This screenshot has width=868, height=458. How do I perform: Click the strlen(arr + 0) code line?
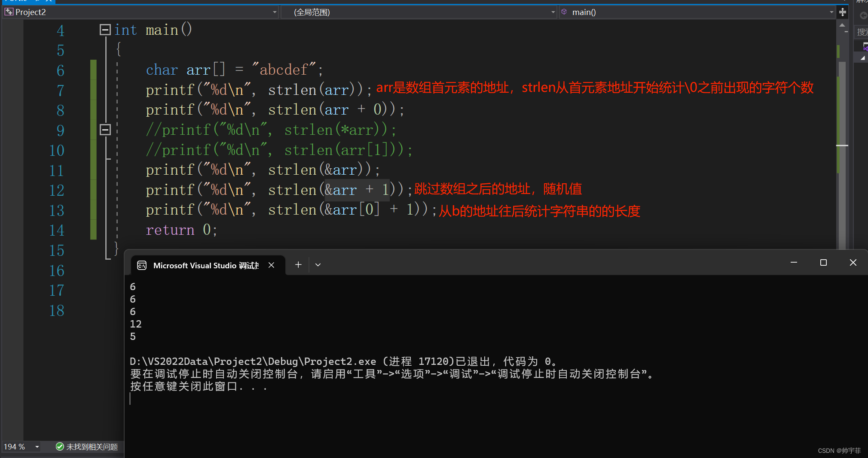click(275, 110)
